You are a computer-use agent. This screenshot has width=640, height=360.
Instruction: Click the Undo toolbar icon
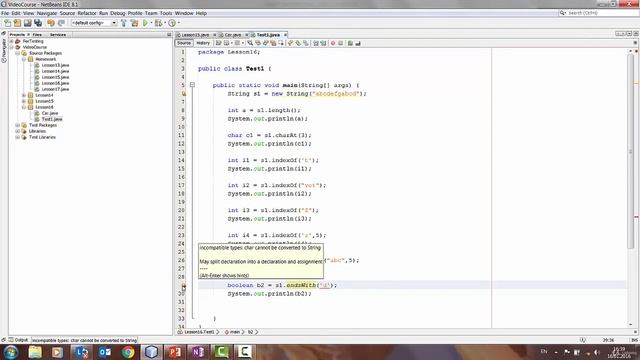coord(51,23)
